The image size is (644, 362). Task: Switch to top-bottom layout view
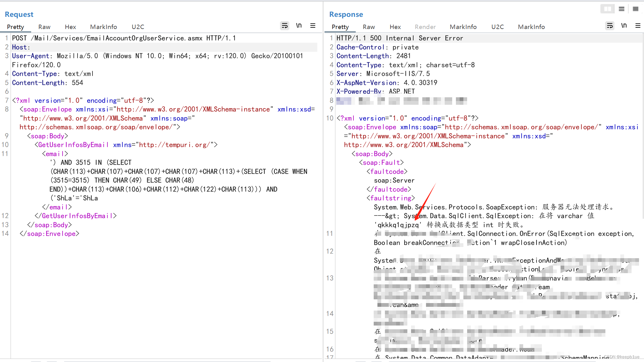pyautogui.click(x=622, y=9)
